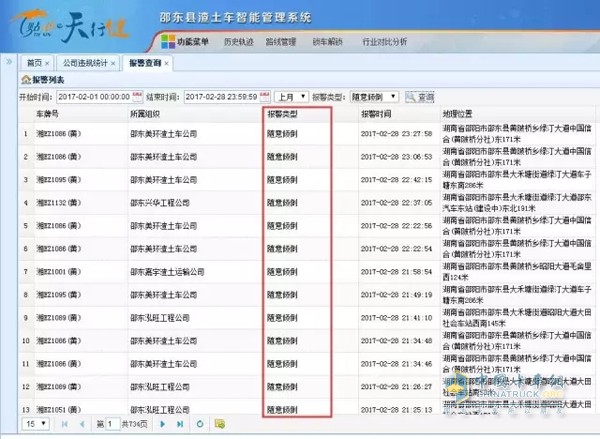Refresh the alarm list

(x=201, y=424)
